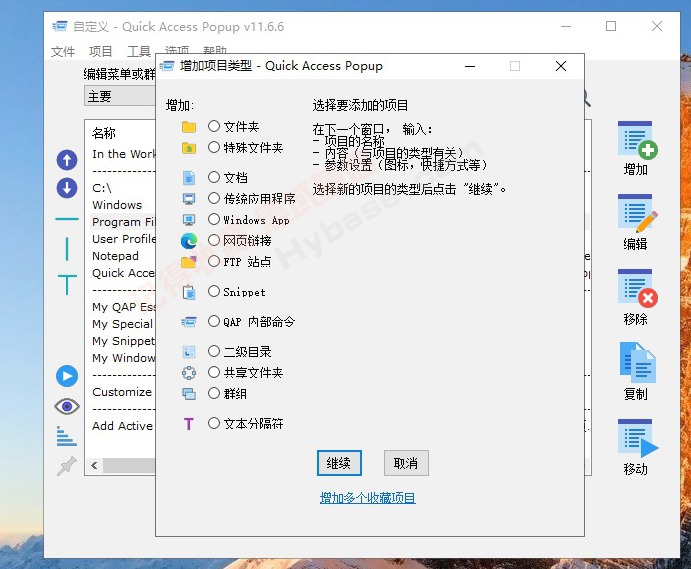Minimize the 增加项目类型 dialog

470,66
